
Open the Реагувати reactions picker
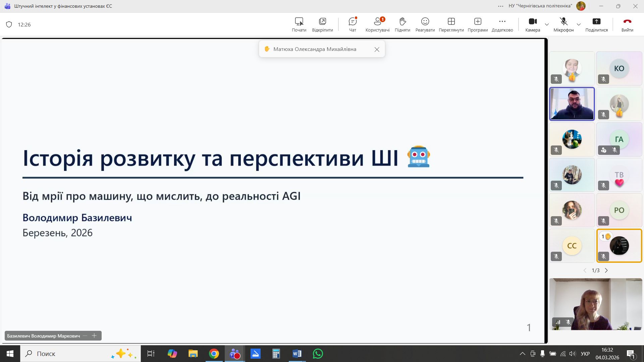click(x=425, y=24)
